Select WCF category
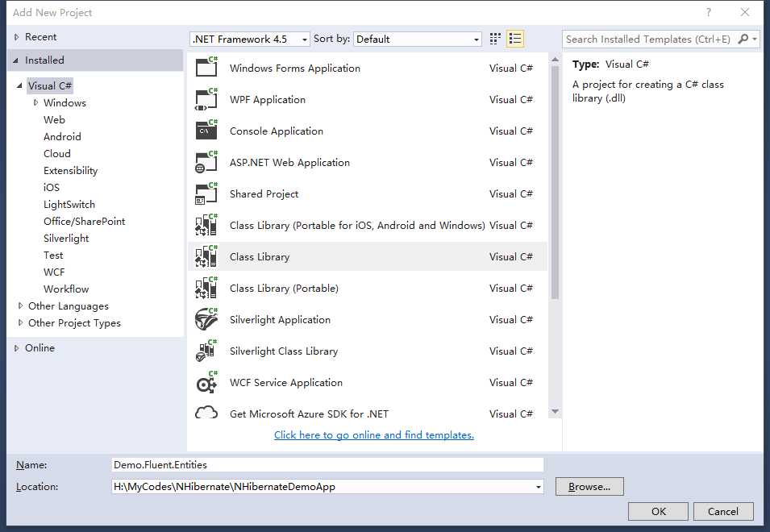Screen dimensions: 770x532 (x=54, y=272)
